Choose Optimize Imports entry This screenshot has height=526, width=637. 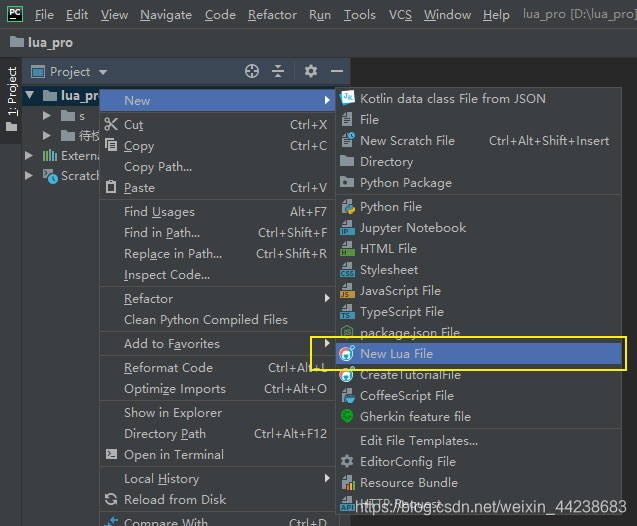[x=217, y=388]
